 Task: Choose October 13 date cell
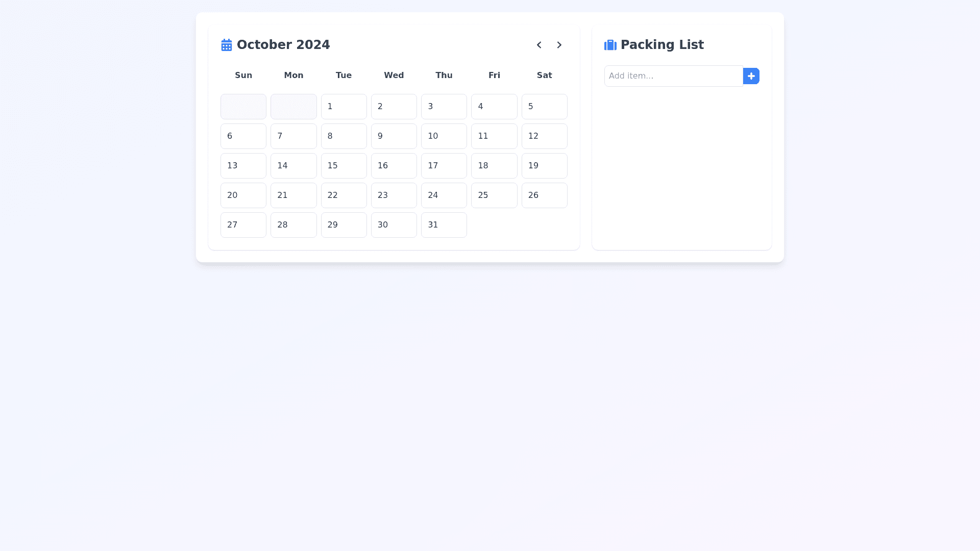(243, 166)
